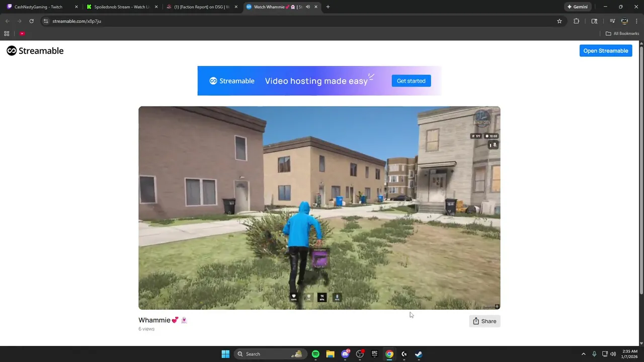Click the streamable.com address bar
The height and width of the screenshot is (362, 644).
302,21
